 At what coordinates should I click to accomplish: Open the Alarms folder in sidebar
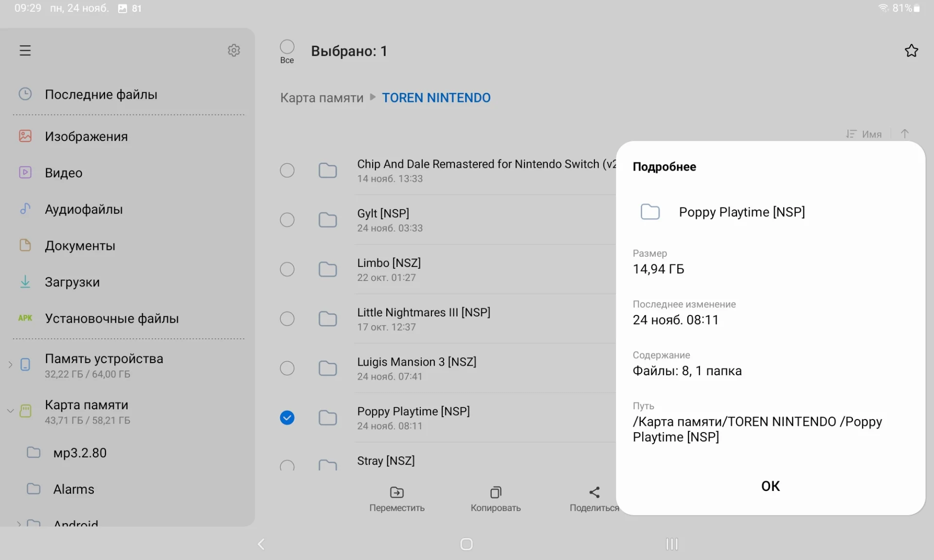[x=73, y=489]
